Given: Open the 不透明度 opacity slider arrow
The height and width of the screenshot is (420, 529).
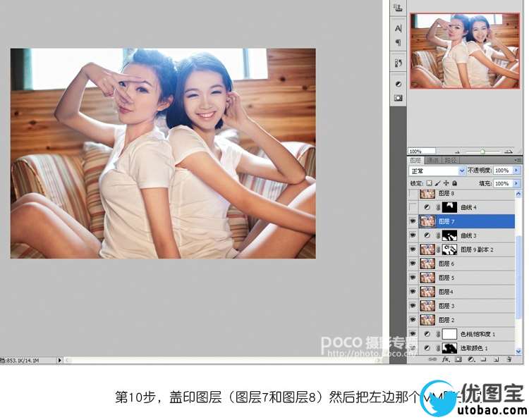Looking at the screenshot, I should (516, 171).
